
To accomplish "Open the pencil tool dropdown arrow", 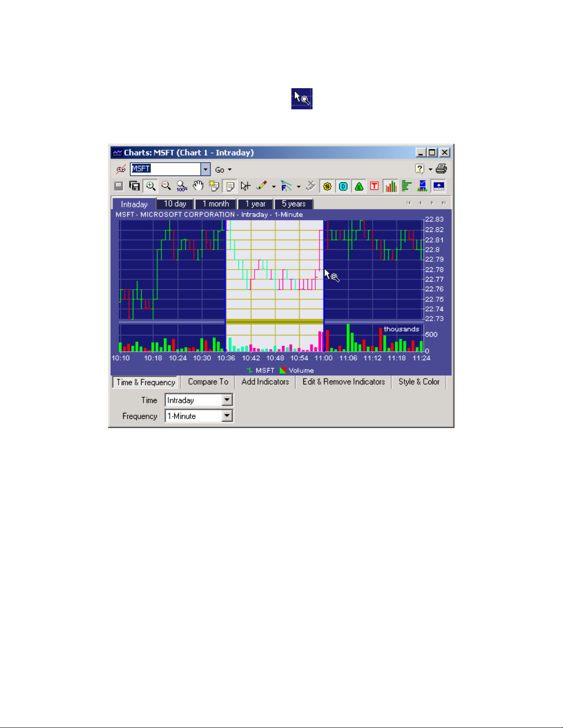I will [273, 186].
